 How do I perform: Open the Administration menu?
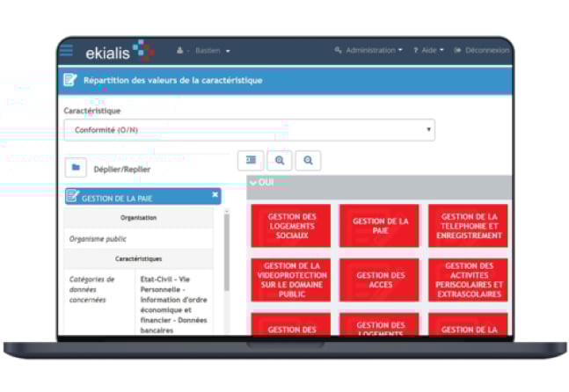click(369, 51)
